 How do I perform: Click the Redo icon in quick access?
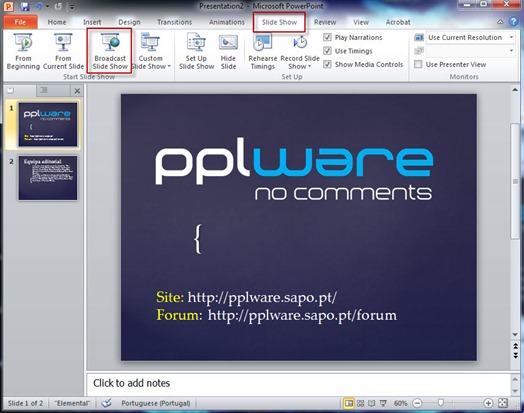coord(58,6)
